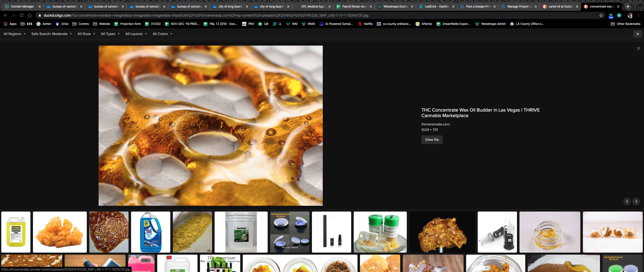This screenshot has width=644, height=272.
Task: Click the View file button
Action: click(432, 140)
